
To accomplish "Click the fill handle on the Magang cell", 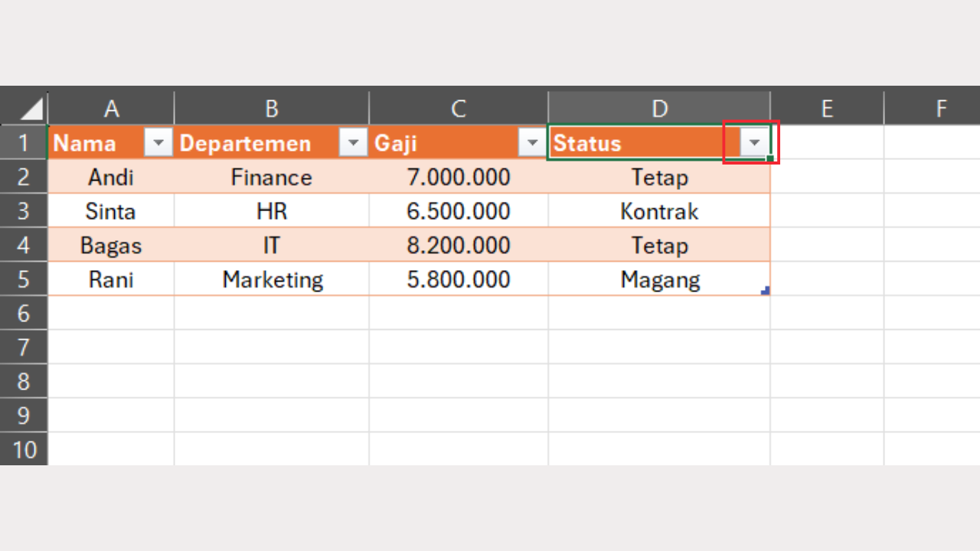I will (765, 291).
